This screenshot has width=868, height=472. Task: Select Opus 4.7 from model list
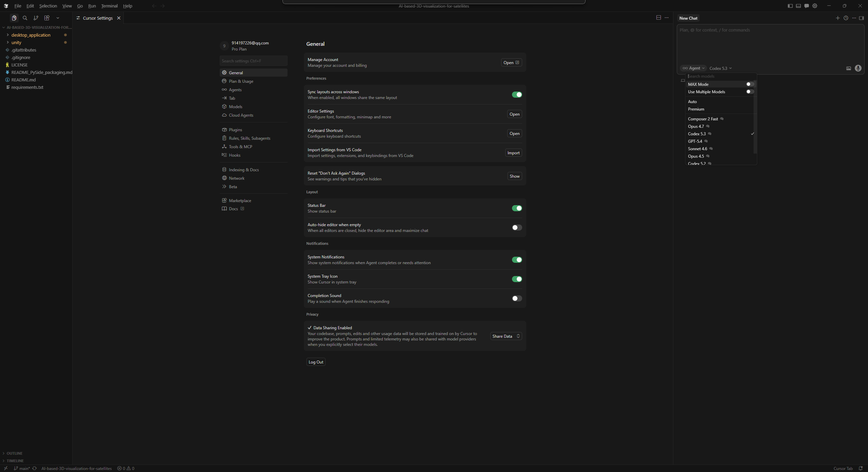pyautogui.click(x=720, y=126)
